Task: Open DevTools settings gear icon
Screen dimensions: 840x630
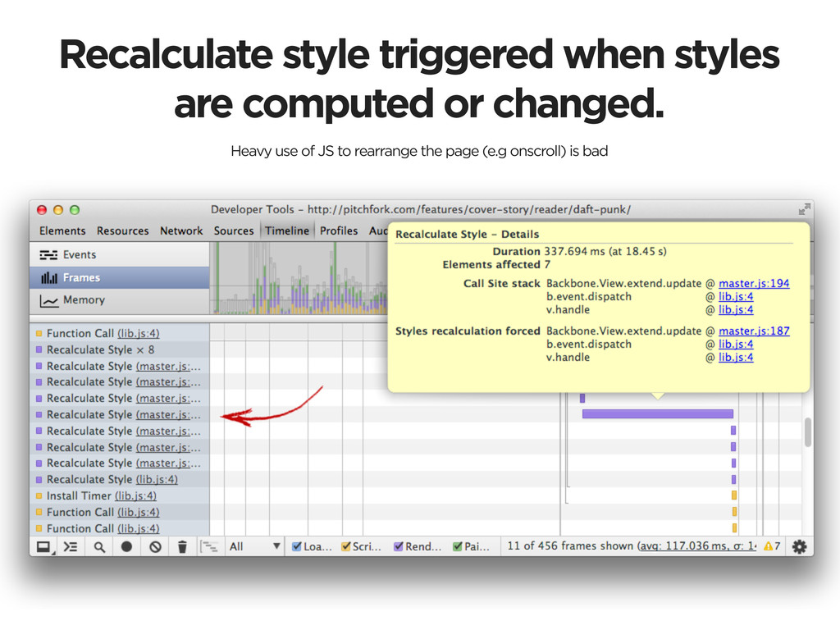Action: pos(799,546)
